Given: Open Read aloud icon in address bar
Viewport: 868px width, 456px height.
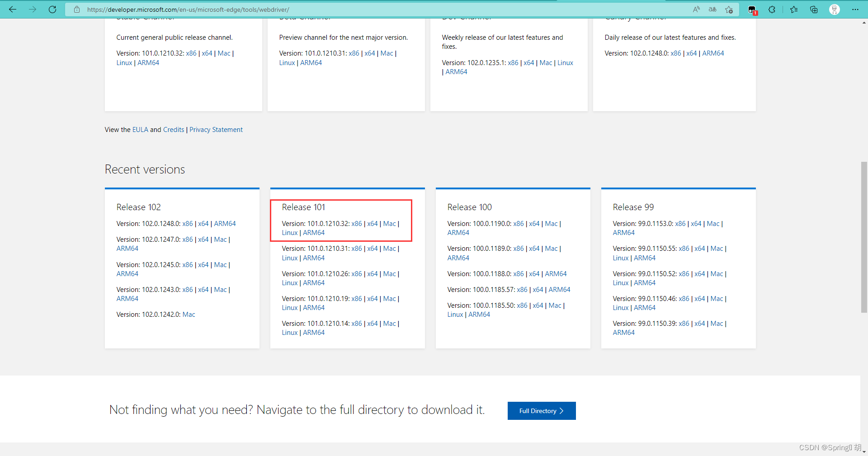Looking at the screenshot, I should [696, 9].
